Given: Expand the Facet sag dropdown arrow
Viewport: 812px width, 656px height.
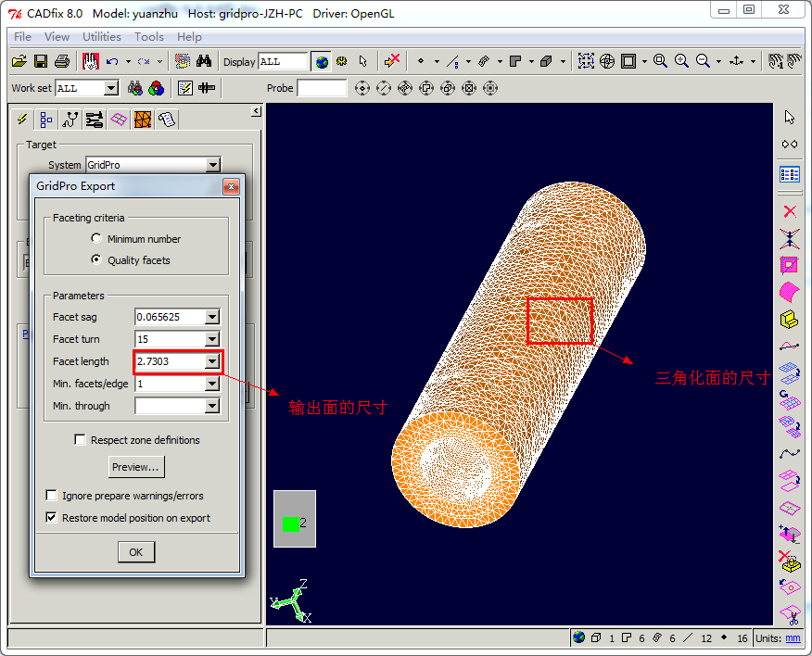Looking at the screenshot, I should [212, 317].
